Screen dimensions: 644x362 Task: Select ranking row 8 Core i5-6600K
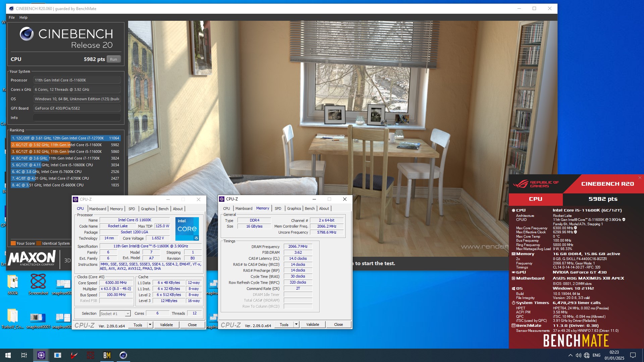coord(65,185)
